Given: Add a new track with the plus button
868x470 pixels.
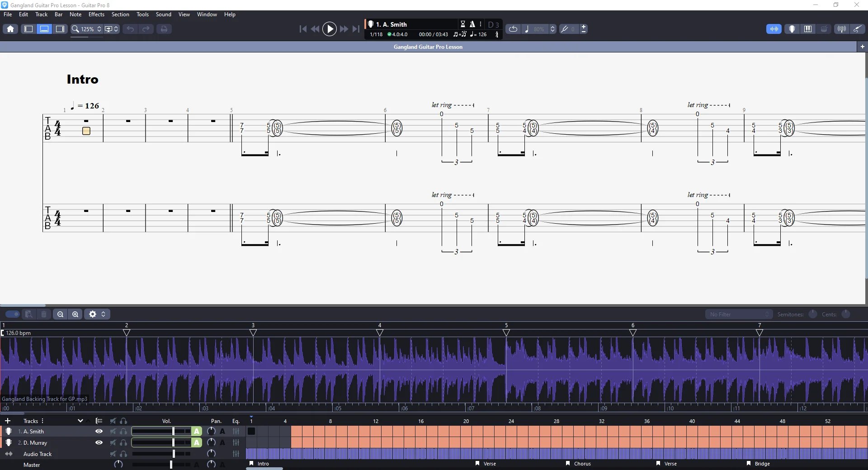Looking at the screenshot, I should point(8,421).
